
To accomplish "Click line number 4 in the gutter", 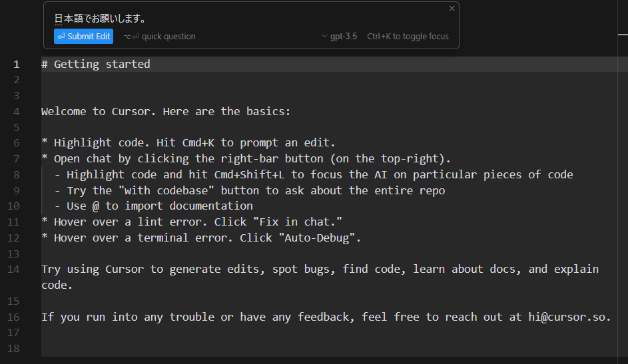I will click(x=17, y=111).
